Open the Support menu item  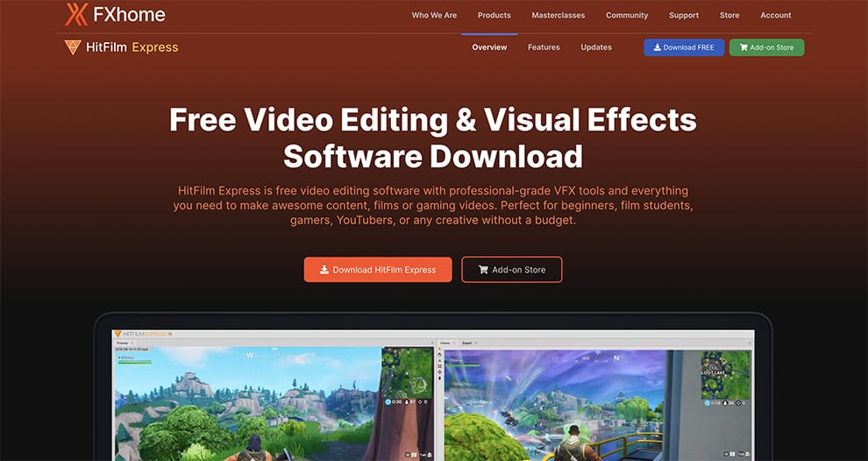684,16
